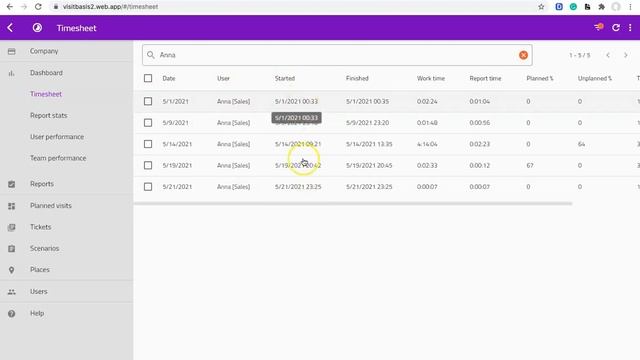The image size is (640, 360).
Task: Open the browser profile avatar
Action: point(616,7)
